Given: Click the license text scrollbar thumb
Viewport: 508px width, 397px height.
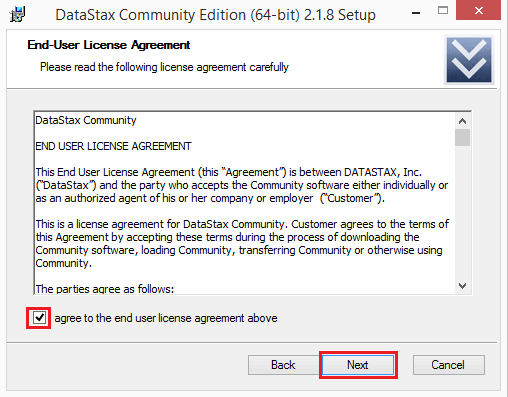Looking at the screenshot, I should click(x=462, y=137).
